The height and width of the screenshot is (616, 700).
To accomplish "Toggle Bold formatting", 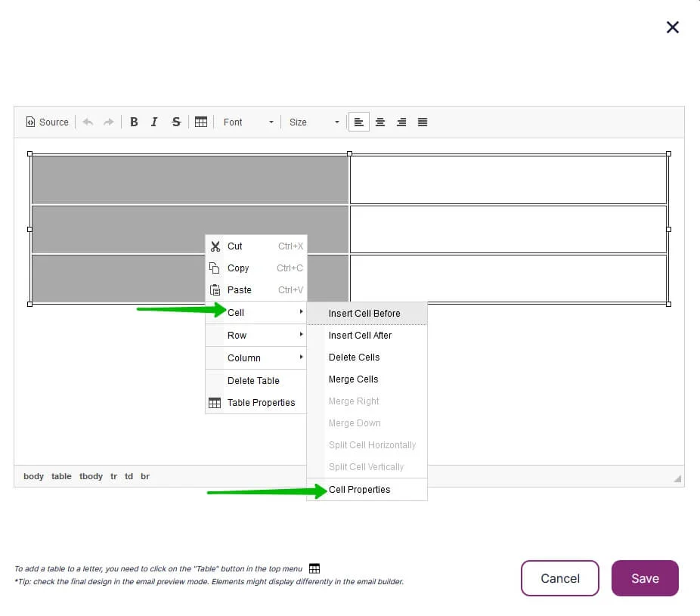I will click(x=134, y=122).
